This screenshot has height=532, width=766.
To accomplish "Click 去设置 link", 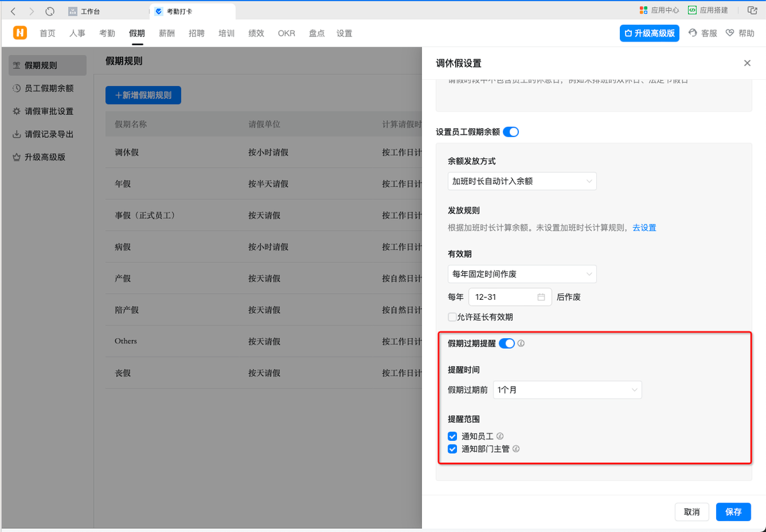I will [644, 228].
